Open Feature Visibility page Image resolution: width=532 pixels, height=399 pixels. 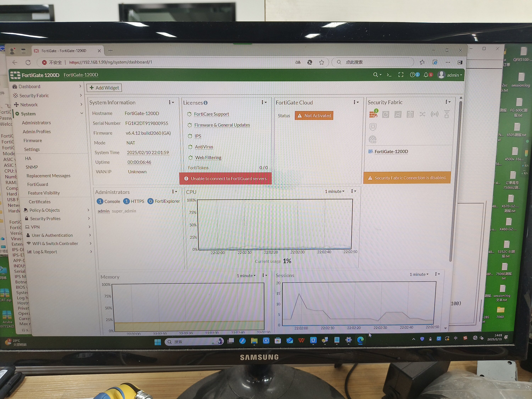click(44, 193)
